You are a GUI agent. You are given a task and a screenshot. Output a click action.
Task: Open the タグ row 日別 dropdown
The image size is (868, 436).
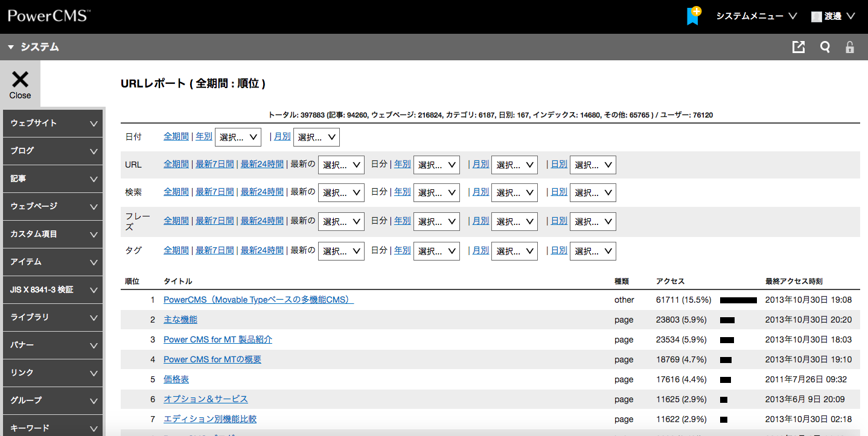tap(593, 251)
